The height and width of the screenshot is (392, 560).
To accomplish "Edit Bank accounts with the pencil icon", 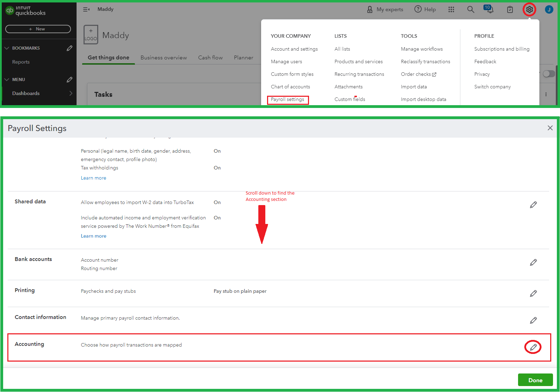I will pyautogui.click(x=533, y=262).
